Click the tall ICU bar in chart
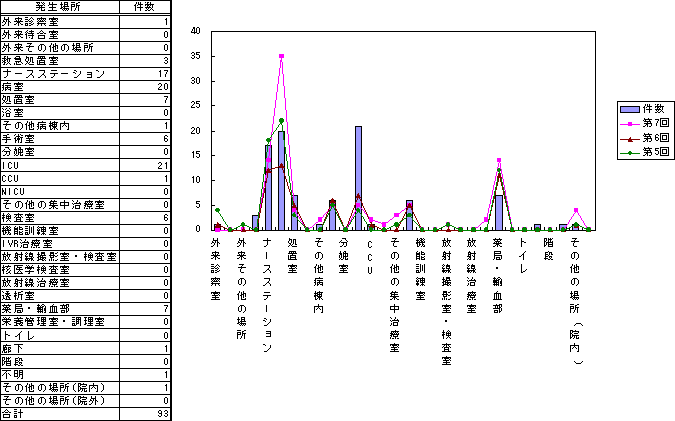 point(358,178)
